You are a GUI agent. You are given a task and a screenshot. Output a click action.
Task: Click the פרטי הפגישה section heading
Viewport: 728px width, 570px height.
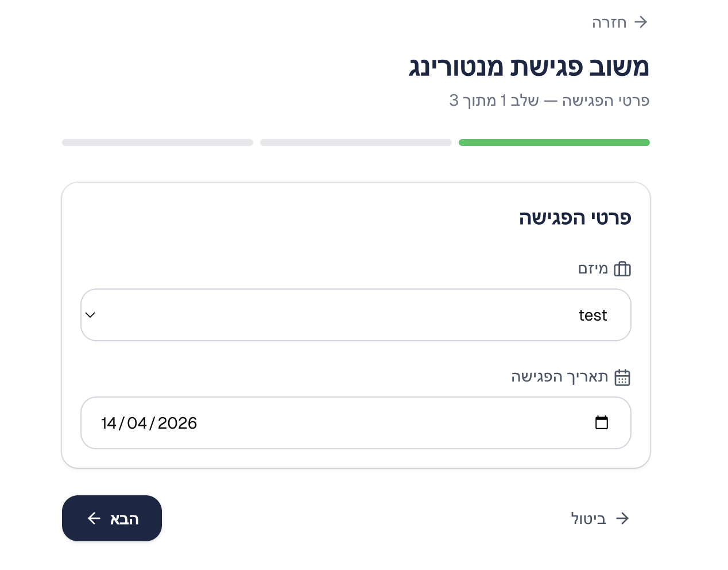[x=574, y=217]
